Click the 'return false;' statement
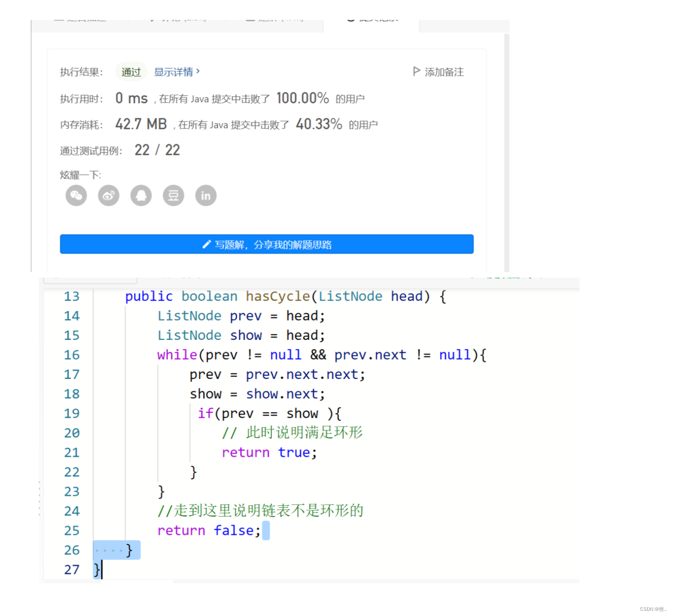This screenshot has height=616, width=674. [x=209, y=531]
